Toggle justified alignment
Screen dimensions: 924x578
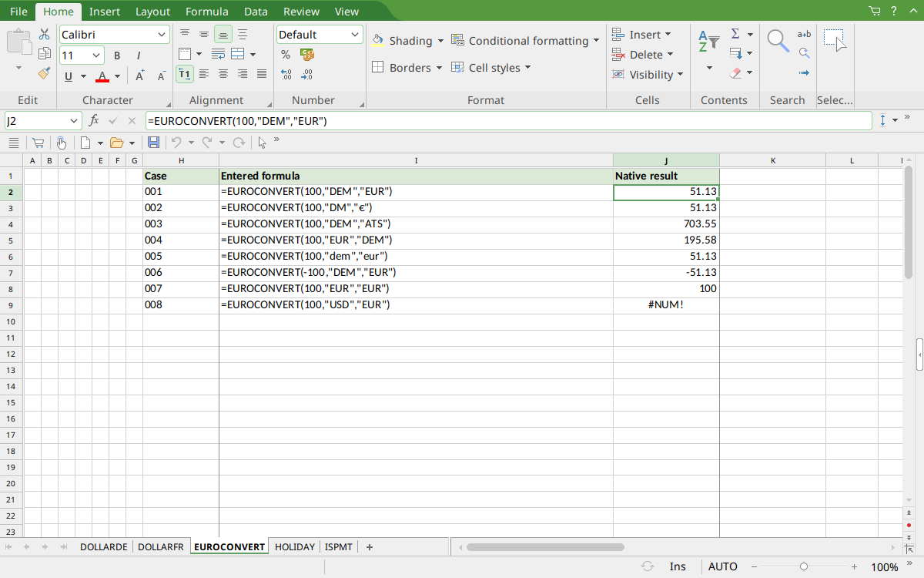(x=262, y=74)
